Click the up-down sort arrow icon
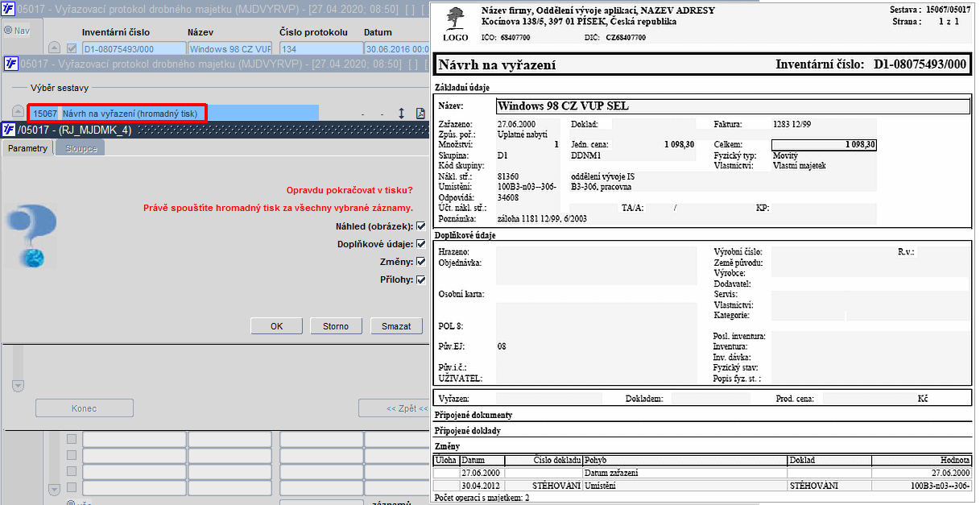Viewport: 980px width, 505px height. [401, 114]
